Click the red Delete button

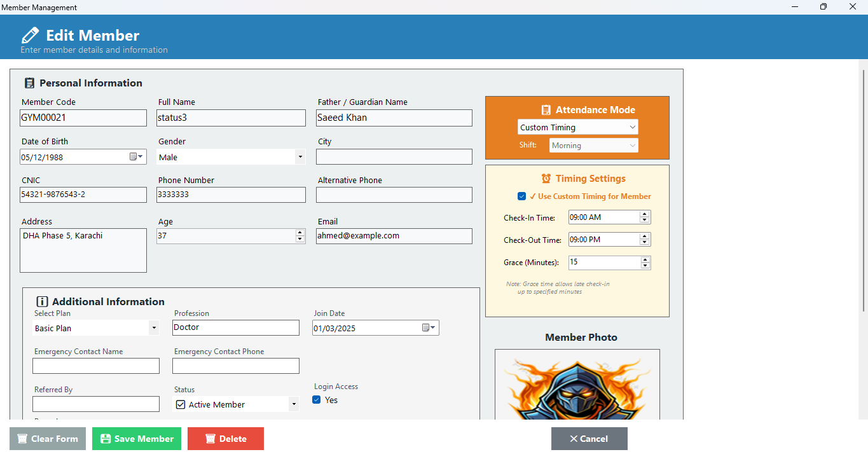[x=226, y=439]
